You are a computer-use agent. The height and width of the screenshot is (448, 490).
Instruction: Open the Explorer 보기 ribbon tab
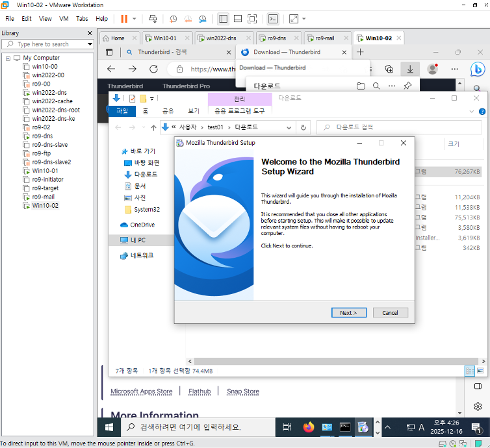(x=194, y=111)
